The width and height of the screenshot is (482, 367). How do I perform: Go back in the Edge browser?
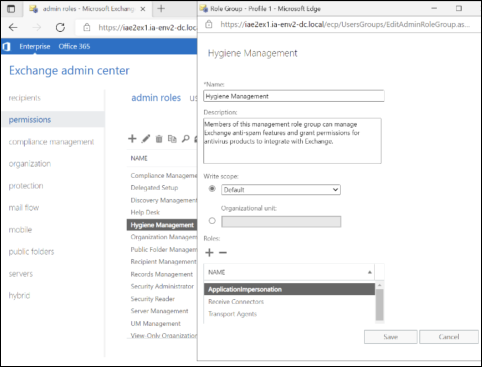tap(13, 27)
